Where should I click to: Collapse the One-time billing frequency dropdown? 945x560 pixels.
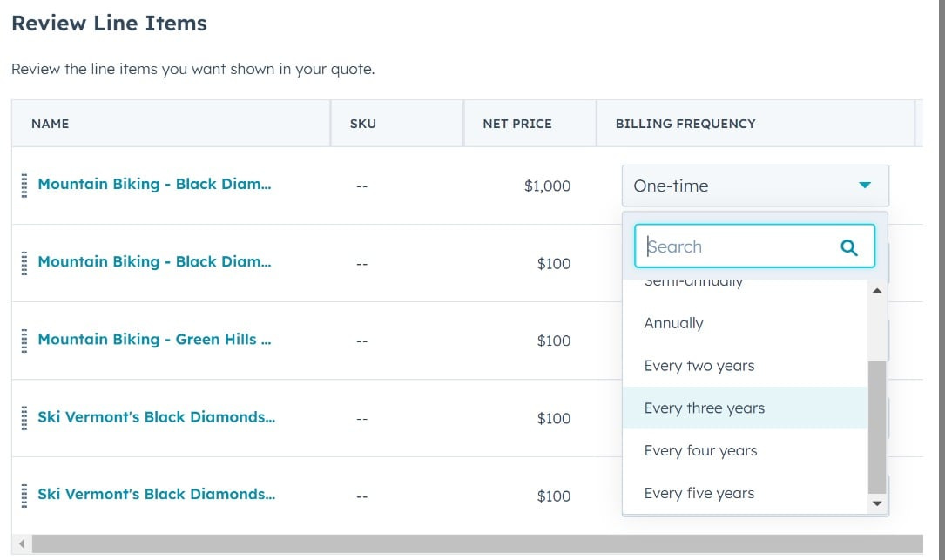click(x=755, y=186)
